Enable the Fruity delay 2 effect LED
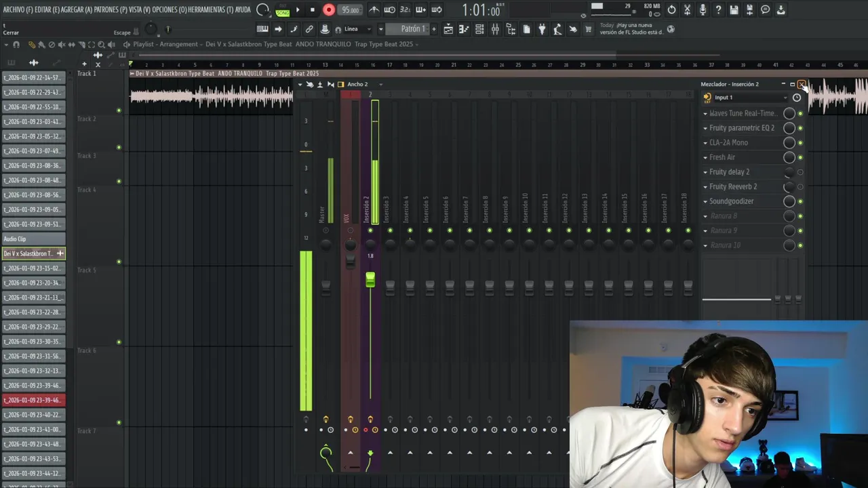The height and width of the screenshot is (488, 868). 800,172
